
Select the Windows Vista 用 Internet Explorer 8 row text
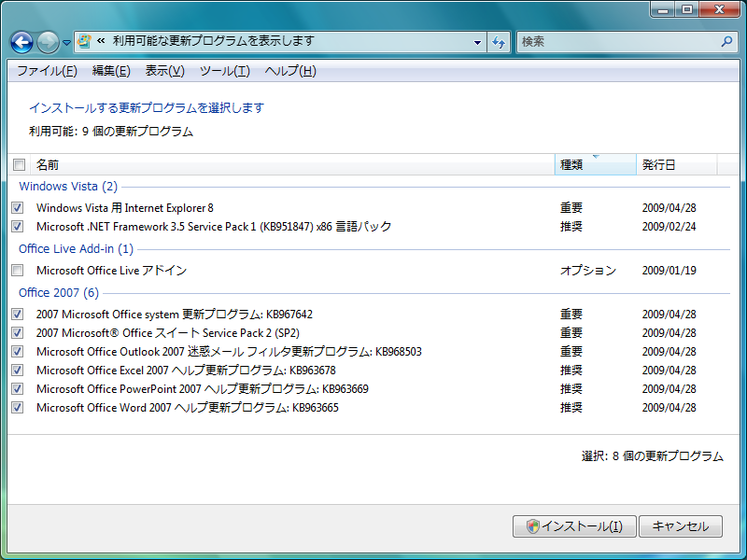(x=125, y=208)
